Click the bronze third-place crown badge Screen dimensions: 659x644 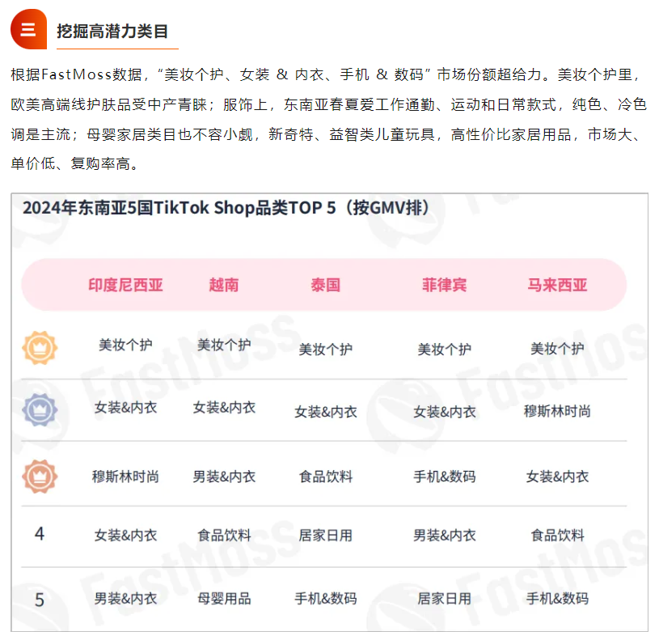tap(40, 477)
